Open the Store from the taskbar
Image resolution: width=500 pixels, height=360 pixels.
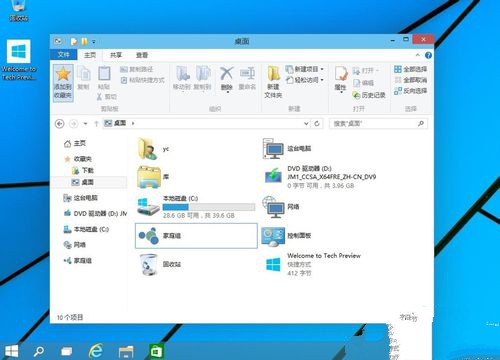coord(156,351)
